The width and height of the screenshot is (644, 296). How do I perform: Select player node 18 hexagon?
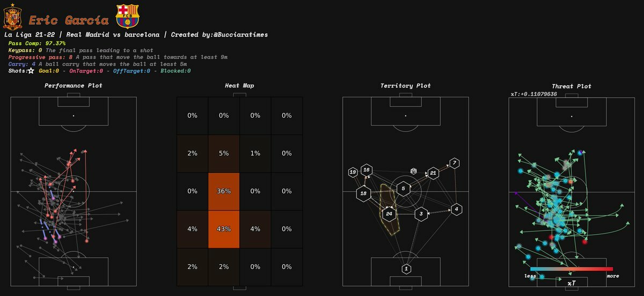364,193
